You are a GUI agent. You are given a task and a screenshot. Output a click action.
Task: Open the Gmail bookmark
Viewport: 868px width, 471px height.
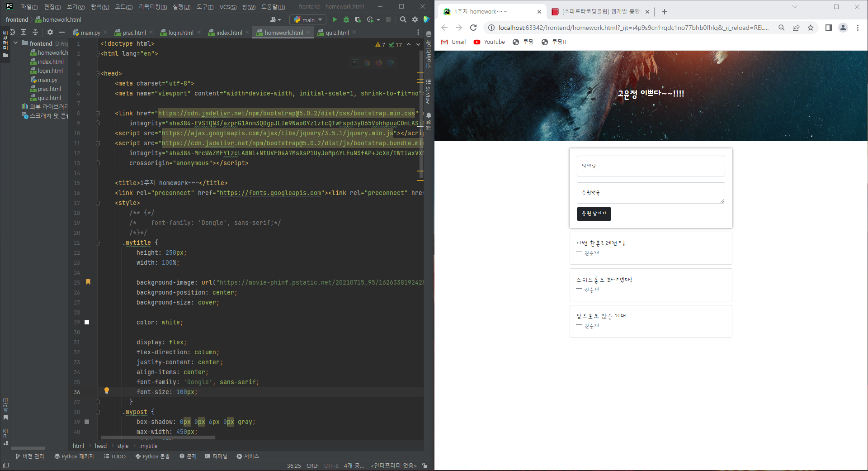click(x=453, y=42)
